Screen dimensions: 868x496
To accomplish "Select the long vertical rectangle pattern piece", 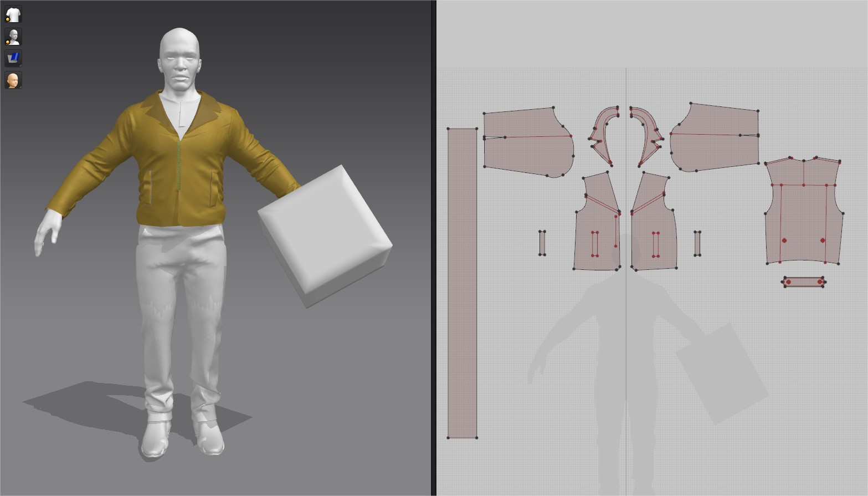I will 463,283.
